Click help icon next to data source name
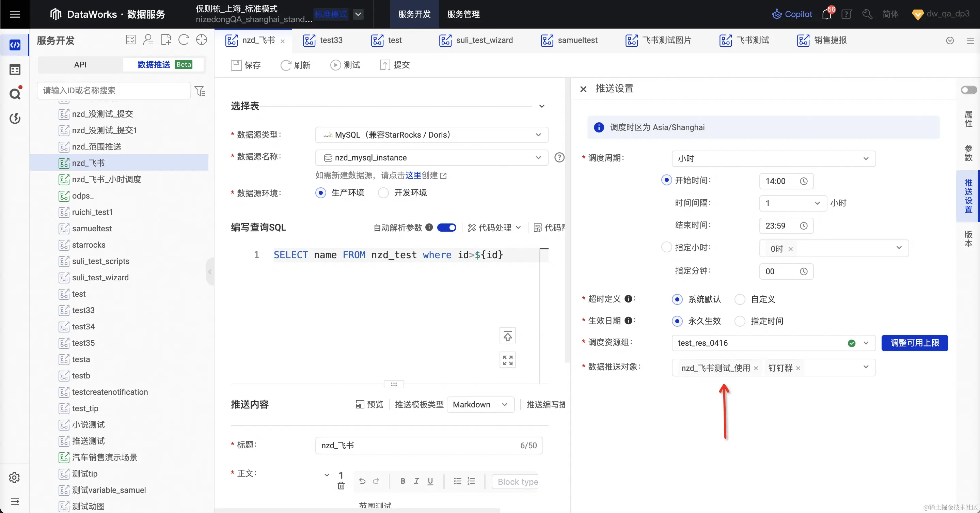 coord(559,157)
